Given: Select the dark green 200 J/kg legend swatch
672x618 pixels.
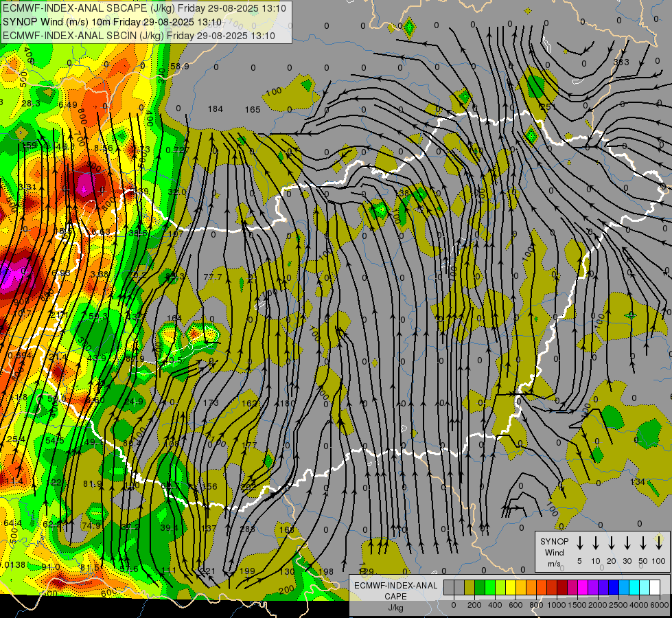Looking at the screenshot, I should click(x=480, y=587).
